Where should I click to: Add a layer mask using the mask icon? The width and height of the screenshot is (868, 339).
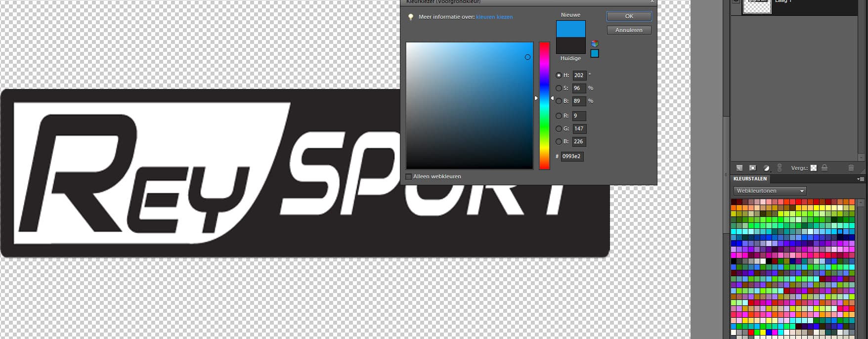752,168
